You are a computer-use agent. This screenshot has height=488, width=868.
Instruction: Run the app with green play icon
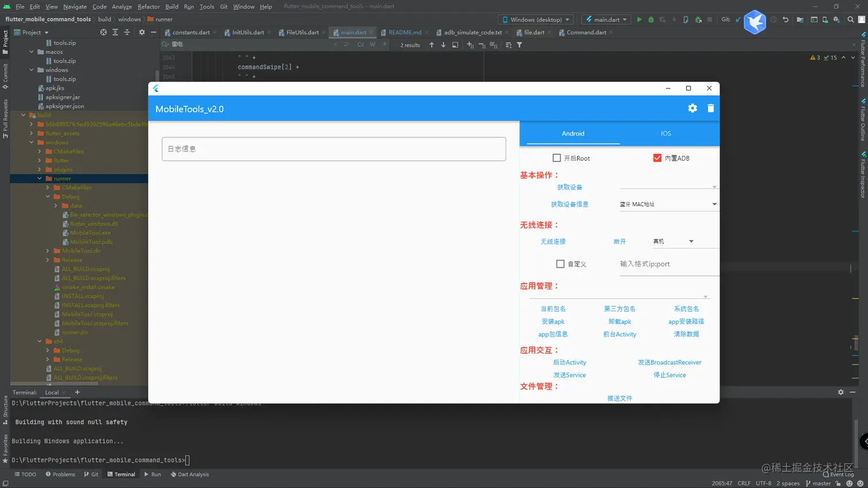tap(639, 20)
